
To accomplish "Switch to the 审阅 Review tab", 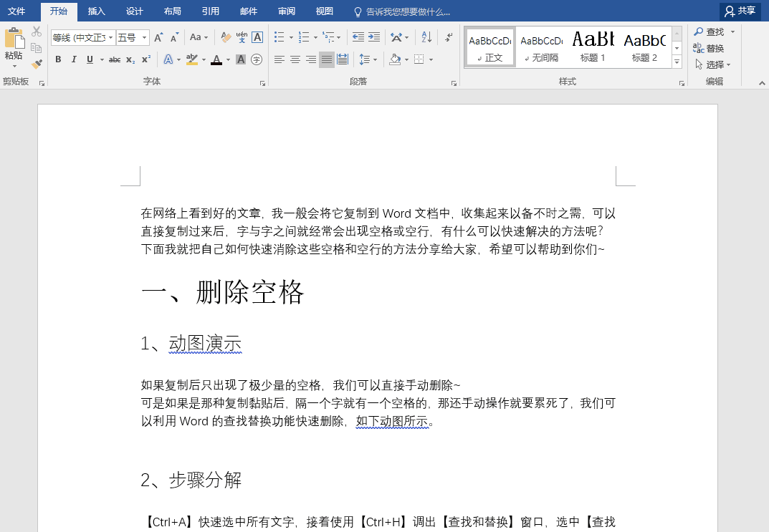I will [x=287, y=11].
